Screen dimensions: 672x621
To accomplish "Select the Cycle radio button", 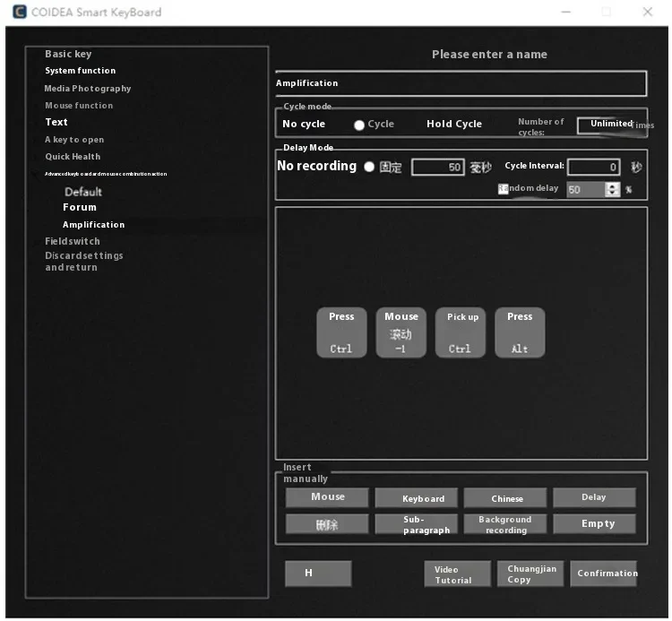I will 359,125.
